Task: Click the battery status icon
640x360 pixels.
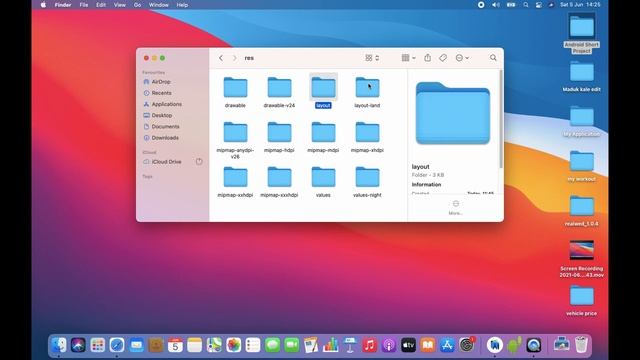Action: point(511,5)
